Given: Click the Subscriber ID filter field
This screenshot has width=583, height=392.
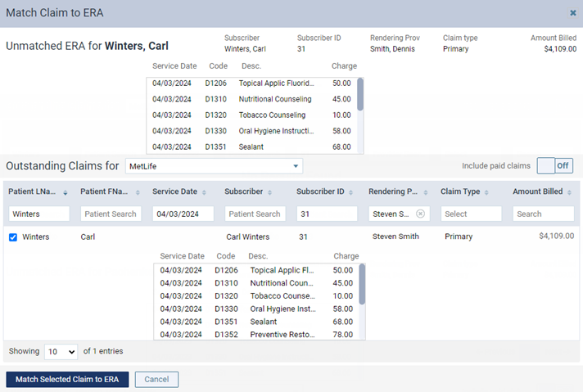Looking at the screenshot, I should (327, 214).
